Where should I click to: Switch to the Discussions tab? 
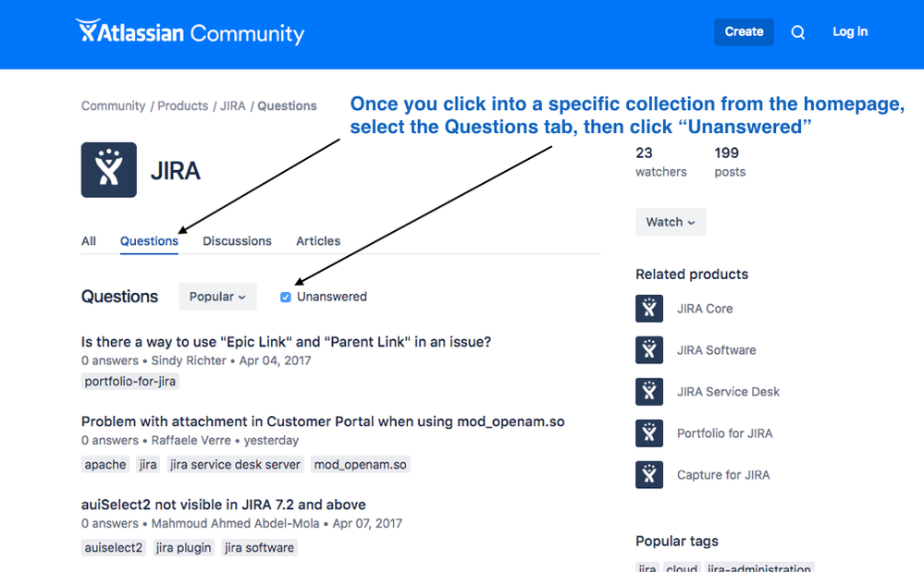pyautogui.click(x=237, y=241)
